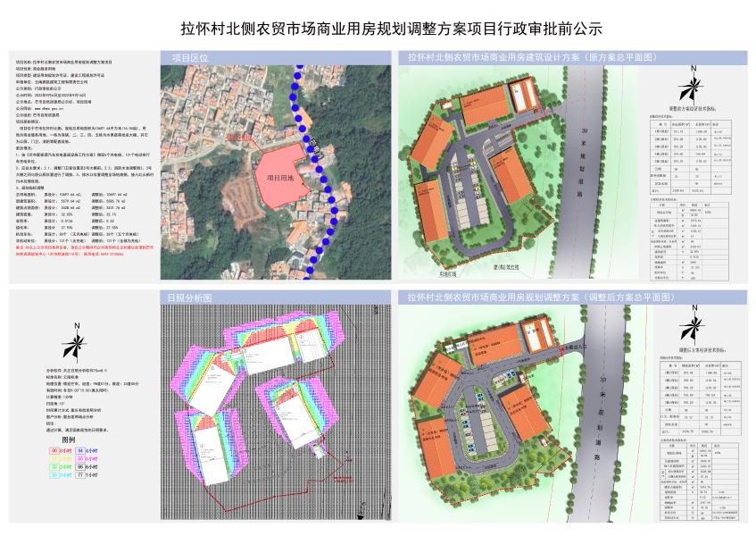Image resolution: width=756 pixels, height=536 pixels.
Task: Select the 66小时 cyan legend swatch
Action: [79, 466]
